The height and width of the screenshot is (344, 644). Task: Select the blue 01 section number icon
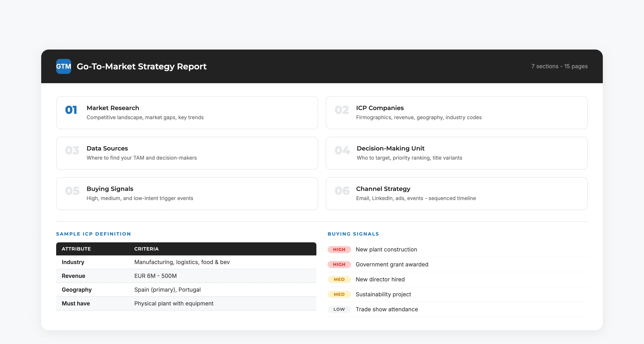[71, 109]
